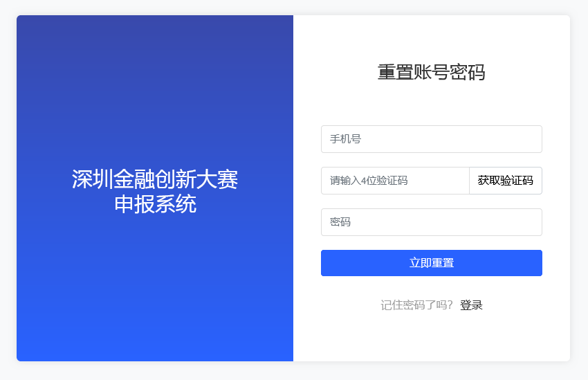Viewport: 588px width, 380px height.
Task: Click white space above 重置账号密码 heading
Action: tap(431, 37)
